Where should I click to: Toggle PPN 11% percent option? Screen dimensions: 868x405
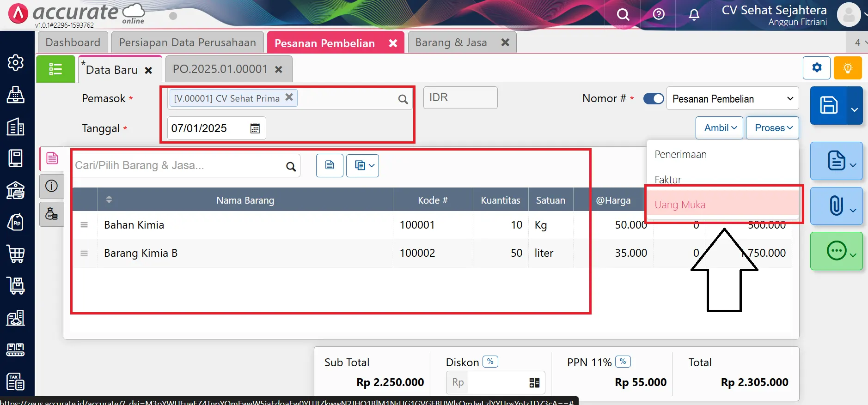click(623, 362)
